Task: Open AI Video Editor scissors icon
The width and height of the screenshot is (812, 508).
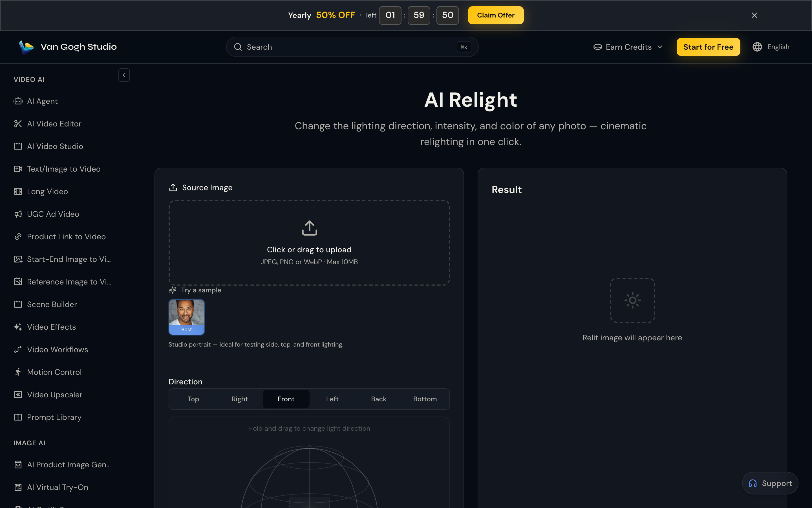Action: click(18, 124)
